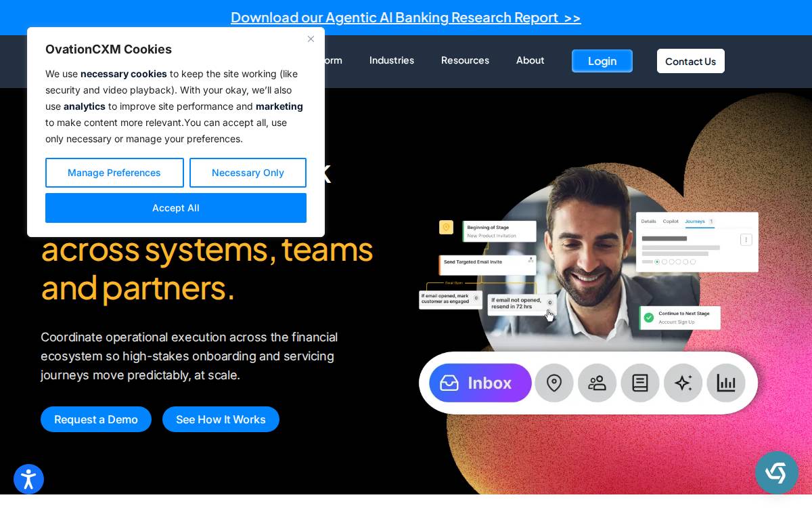
Task: Accept All cookies
Action: tap(176, 208)
